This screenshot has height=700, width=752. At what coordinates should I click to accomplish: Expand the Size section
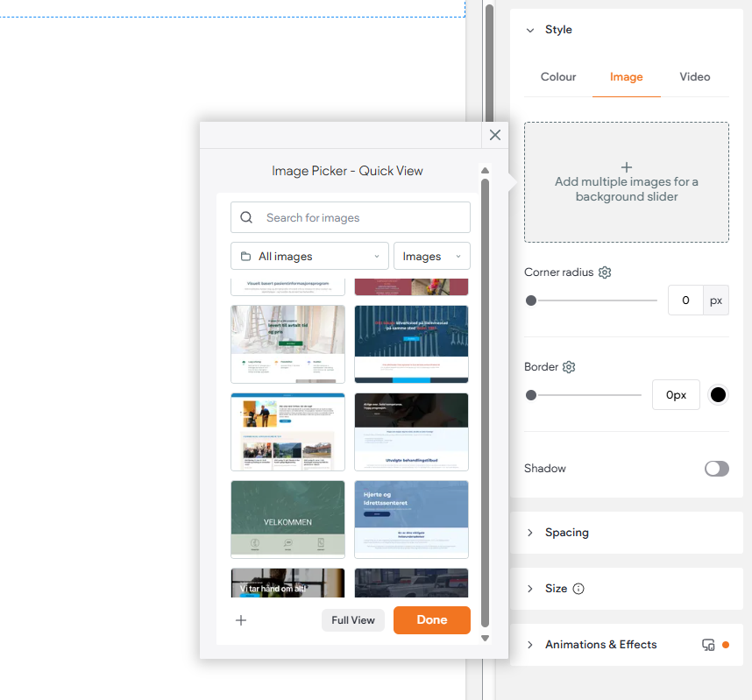point(530,589)
